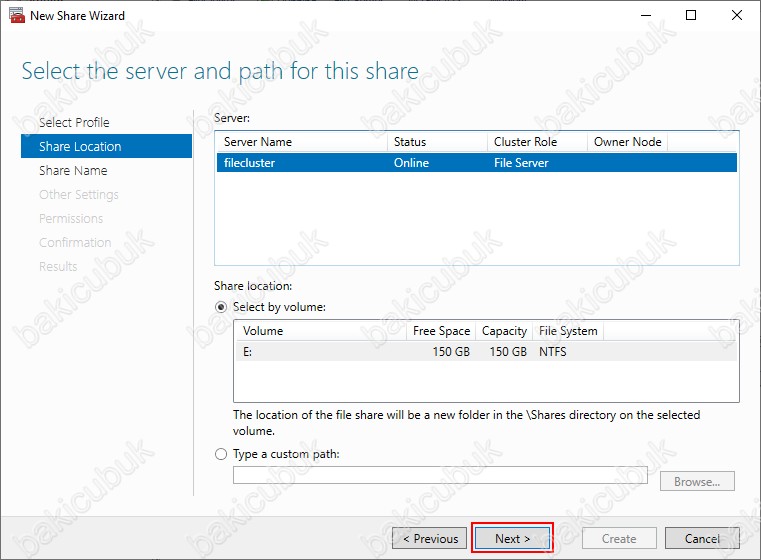Click the '150 GB' capacity value
The image size is (761, 560).
pos(508,351)
